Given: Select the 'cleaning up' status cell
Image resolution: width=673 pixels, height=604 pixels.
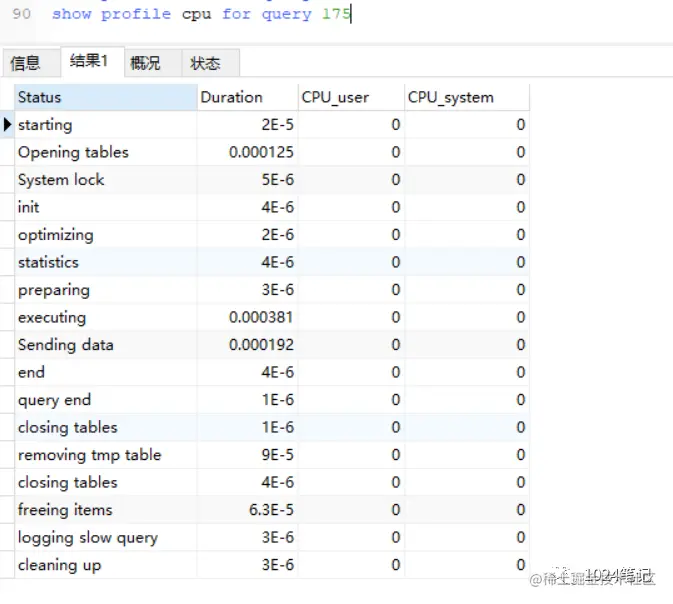Looking at the screenshot, I should (x=106, y=565).
